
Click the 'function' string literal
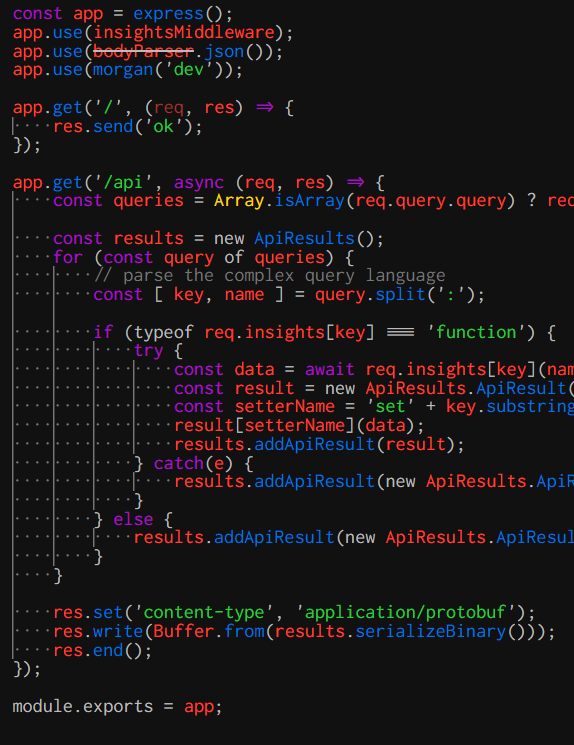point(476,332)
